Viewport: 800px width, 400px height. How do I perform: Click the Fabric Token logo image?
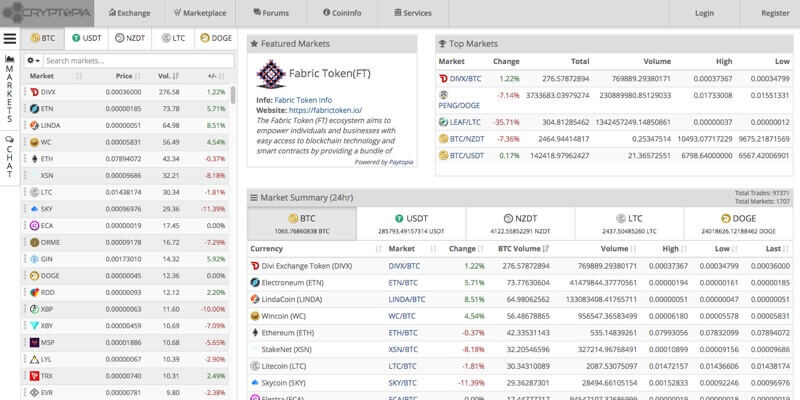click(271, 74)
